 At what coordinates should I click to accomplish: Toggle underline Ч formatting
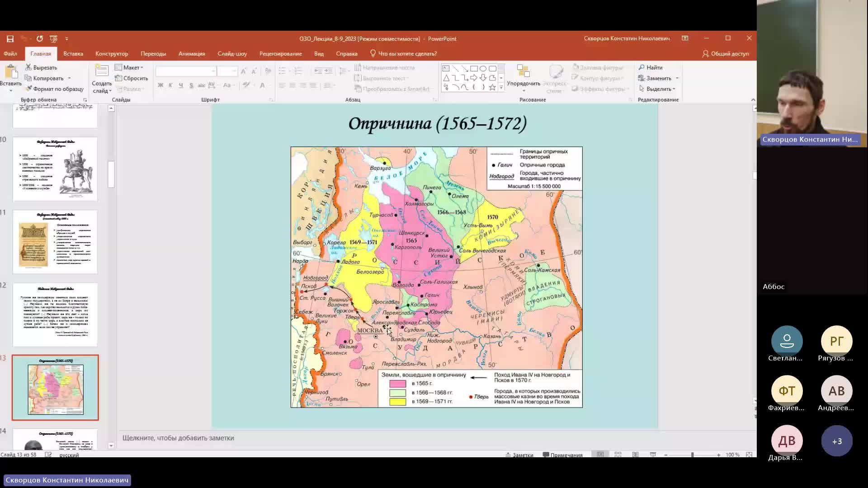tap(181, 85)
